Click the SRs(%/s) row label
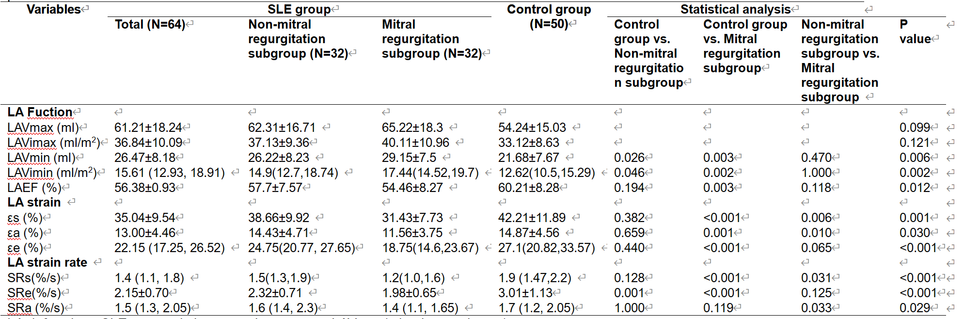This screenshot has height=319, width=980. click(x=34, y=278)
